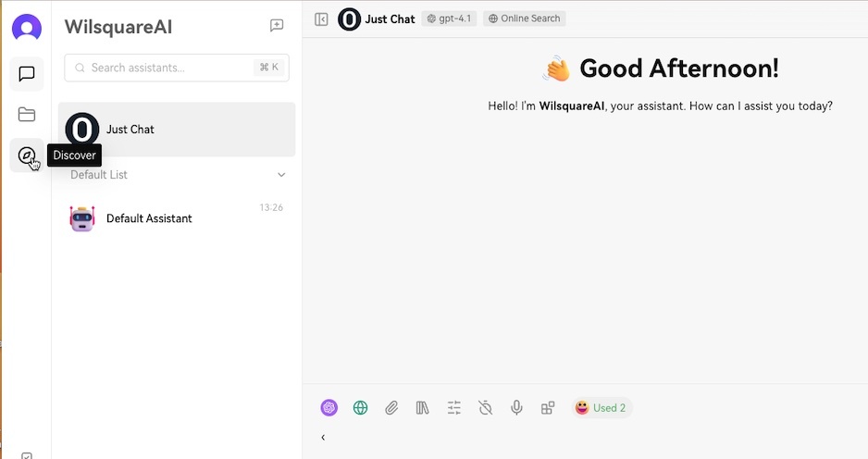The image size is (868, 459).
Task: Click the Online Search tag
Action: [525, 19]
